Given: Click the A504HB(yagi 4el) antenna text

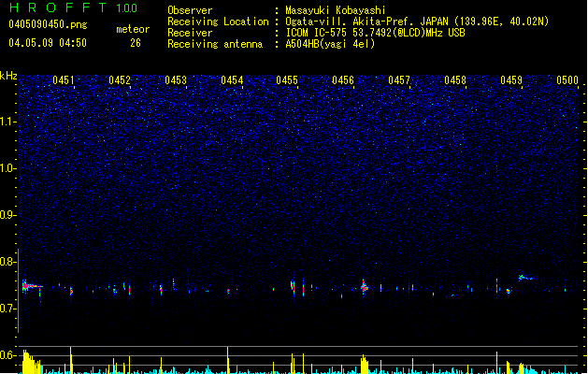Looking at the screenshot, I should point(330,44).
